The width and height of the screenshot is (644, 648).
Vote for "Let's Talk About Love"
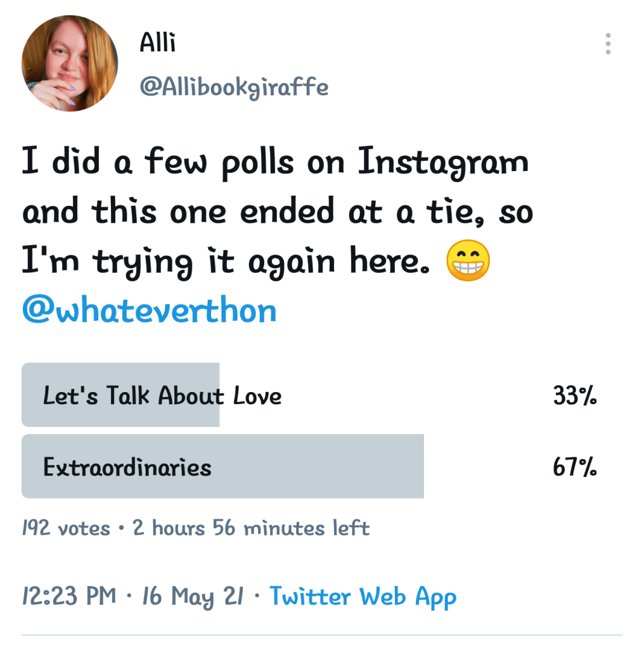pos(162,396)
